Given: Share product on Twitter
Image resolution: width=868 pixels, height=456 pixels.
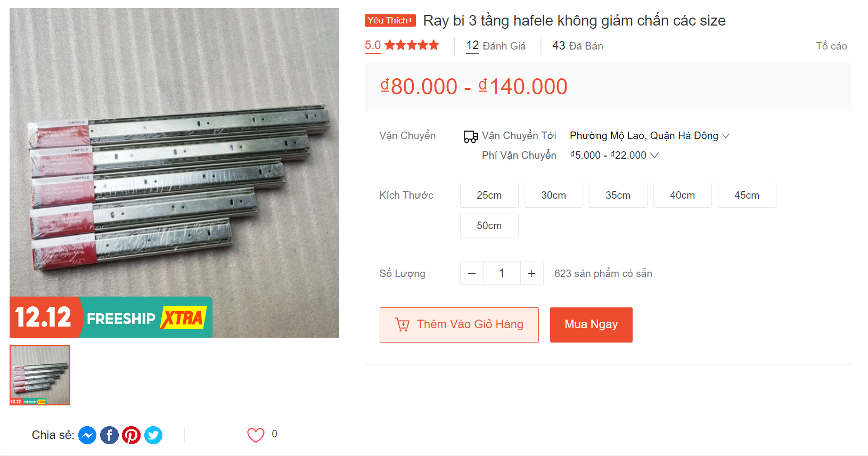Looking at the screenshot, I should [153, 435].
